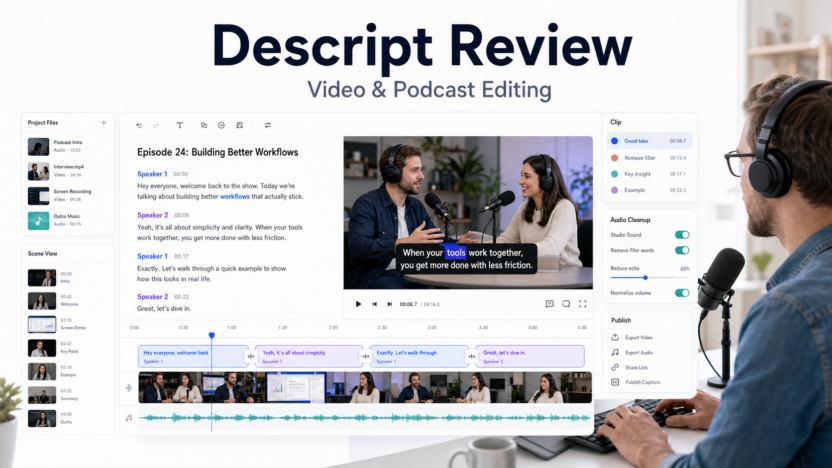Open the comment bubble icon under the video
This screenshot has height=468, width=832.
coord(566,304)
